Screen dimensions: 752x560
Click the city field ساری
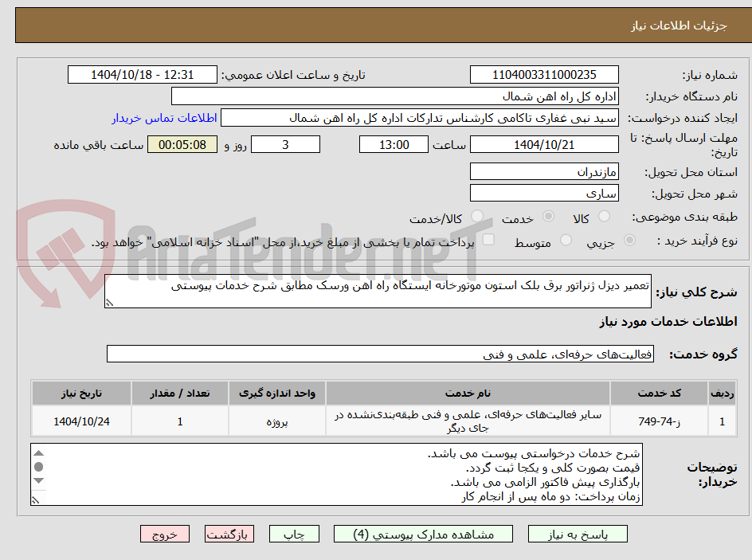point(544,194)
